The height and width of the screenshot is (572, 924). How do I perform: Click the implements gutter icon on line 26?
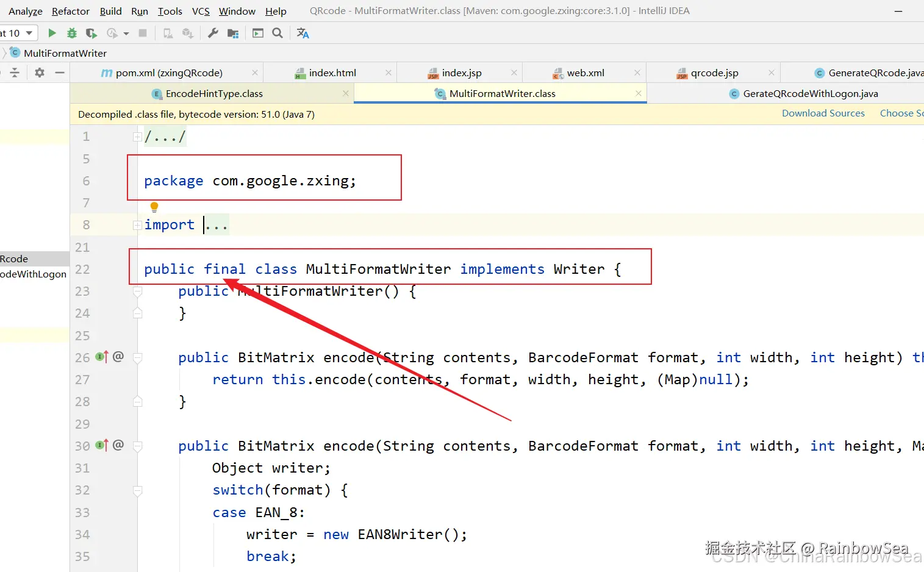pyautogui.click(x=102, y=357)
